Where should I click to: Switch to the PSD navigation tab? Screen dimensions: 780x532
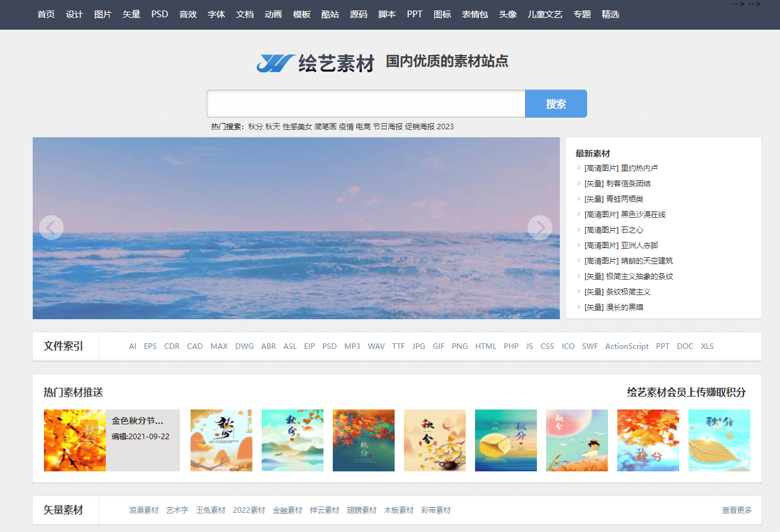point(160,14)
